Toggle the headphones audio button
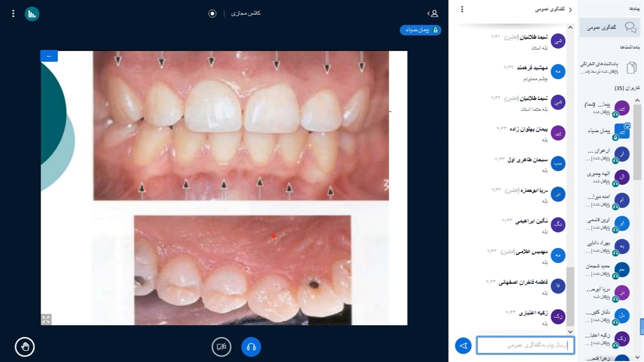Viewport: 644px width, 362px height. [251, 346]
